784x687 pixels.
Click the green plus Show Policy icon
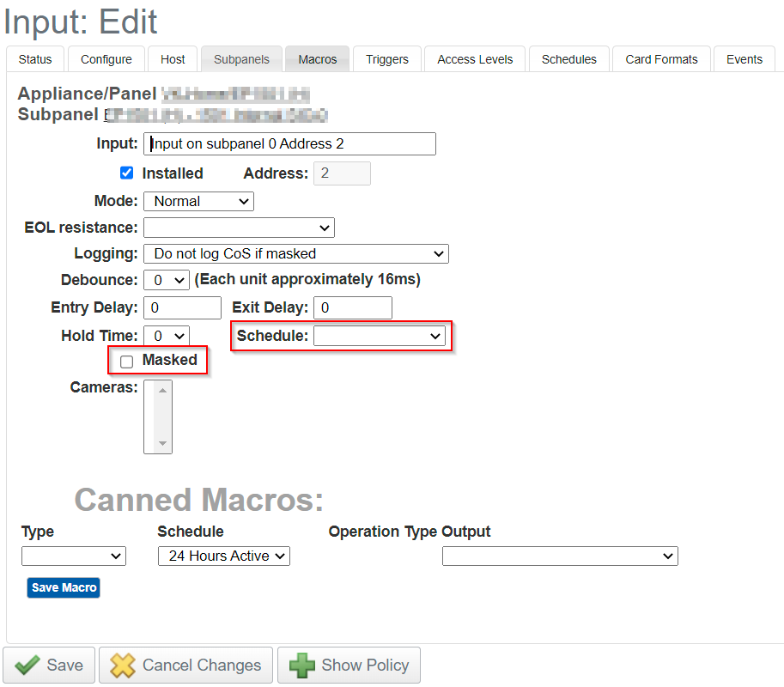pyautogui.click(x=304, y=665)
